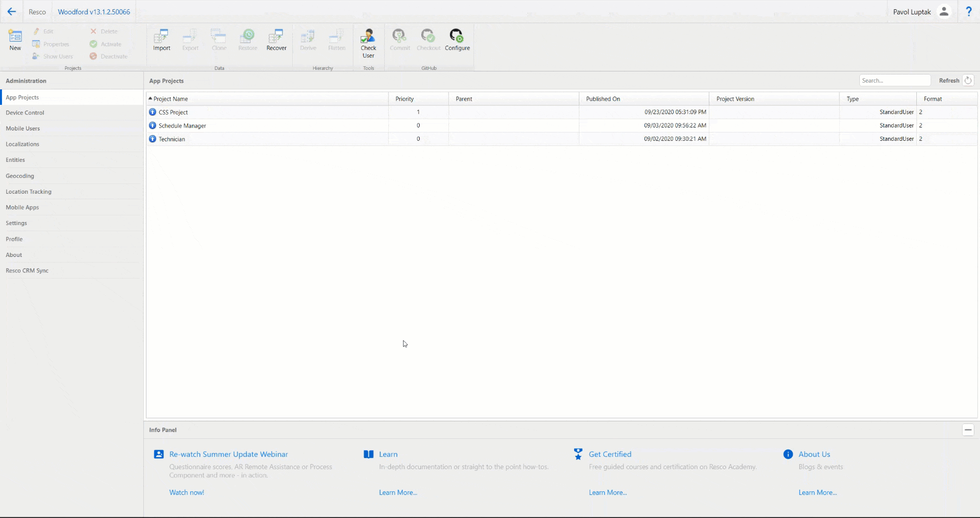The height and width of the screenshot is (518, 980).
Task: Open Localizations in sidebar
Action: (72, 144)
